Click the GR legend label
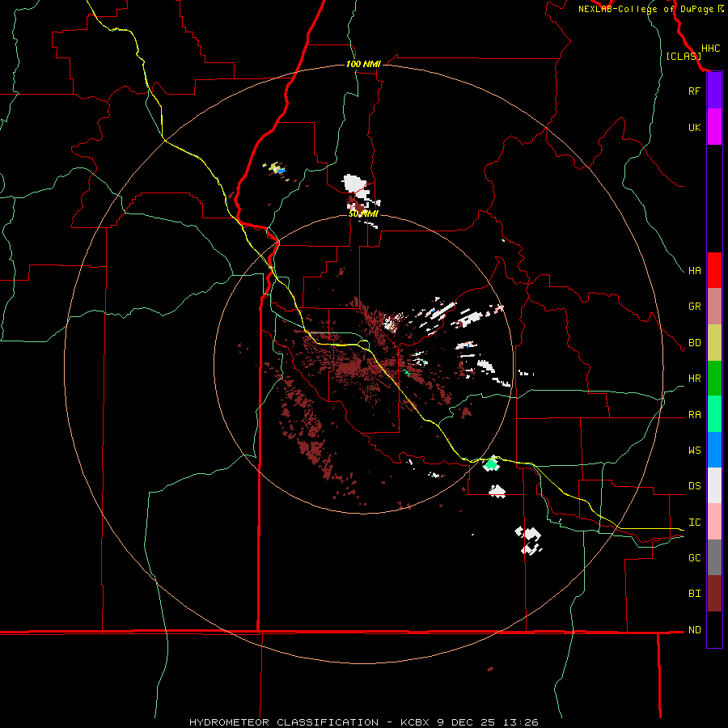The image size is (728, 728). (x=694, y=307)
